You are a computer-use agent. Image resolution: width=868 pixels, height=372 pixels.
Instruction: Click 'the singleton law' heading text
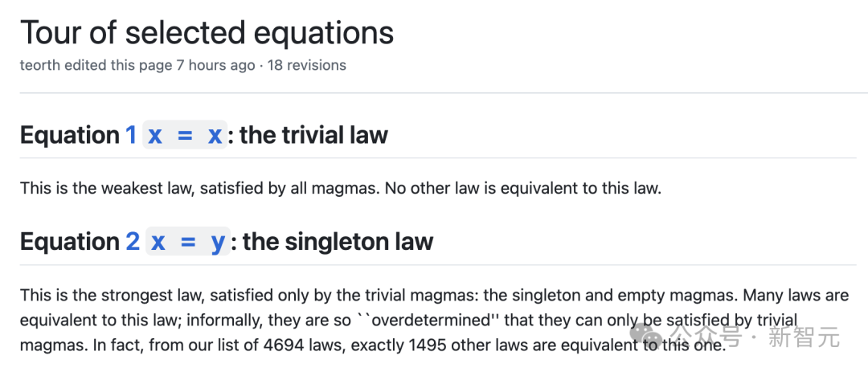(338, 241)
